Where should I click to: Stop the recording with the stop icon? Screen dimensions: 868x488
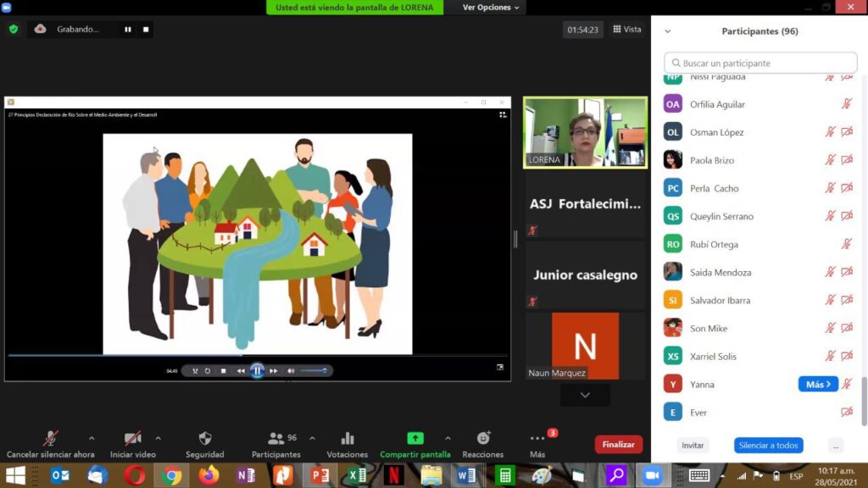pos(146,29)
